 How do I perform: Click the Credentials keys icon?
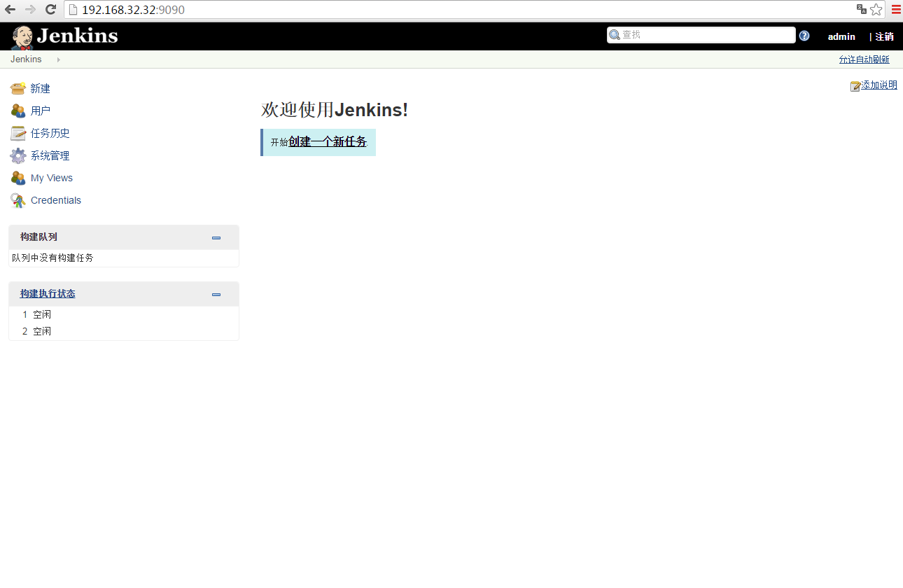point(18,200)
